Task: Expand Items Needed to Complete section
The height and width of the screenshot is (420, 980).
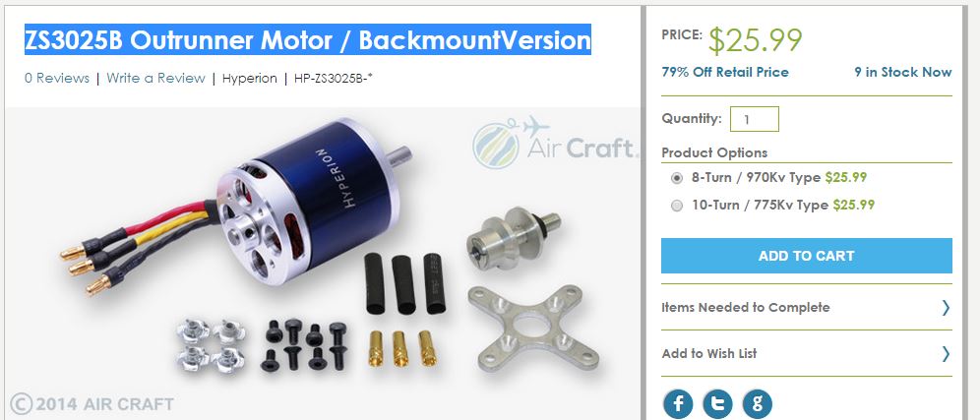Action: 806,308
